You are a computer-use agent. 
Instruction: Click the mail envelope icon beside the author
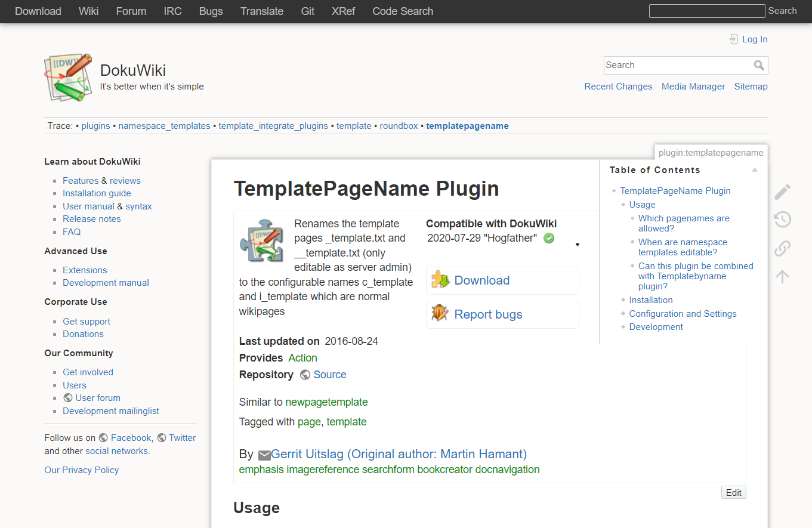pos(264,455)
